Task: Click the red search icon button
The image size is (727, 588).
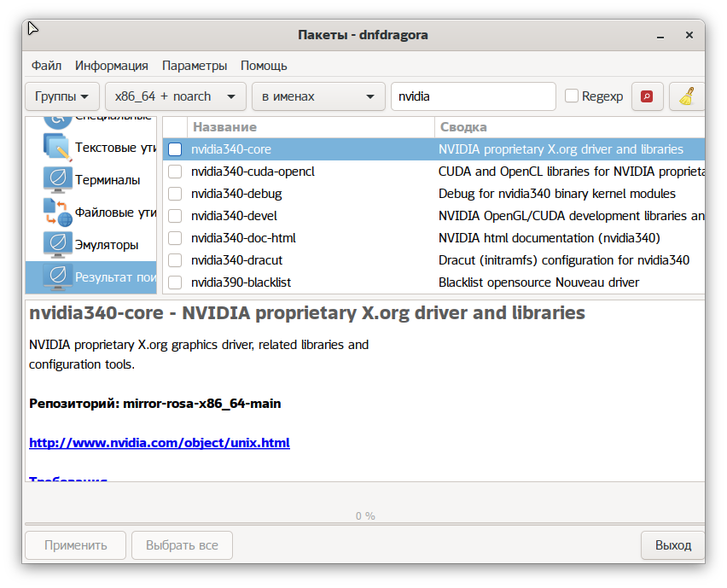Action: (x=647, y=96)
